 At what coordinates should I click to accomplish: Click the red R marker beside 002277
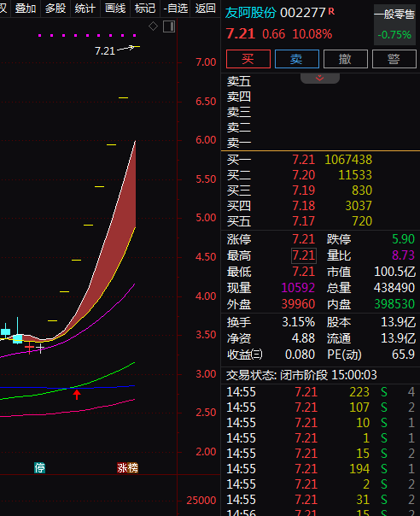click(x=331, y=11)
